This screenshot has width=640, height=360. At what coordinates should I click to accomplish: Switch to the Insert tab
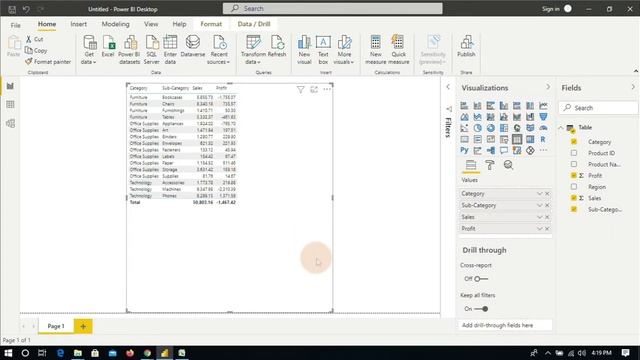click(x=78, y=24)
